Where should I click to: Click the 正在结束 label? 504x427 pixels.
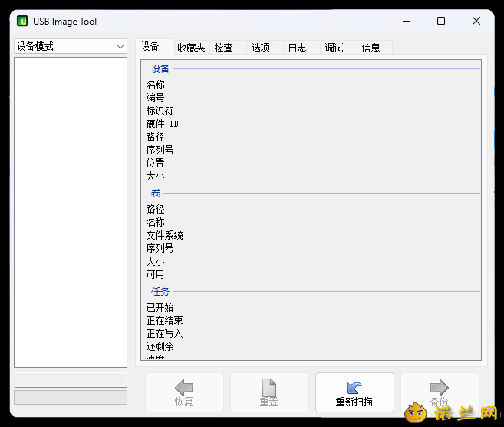click(165, 320)
